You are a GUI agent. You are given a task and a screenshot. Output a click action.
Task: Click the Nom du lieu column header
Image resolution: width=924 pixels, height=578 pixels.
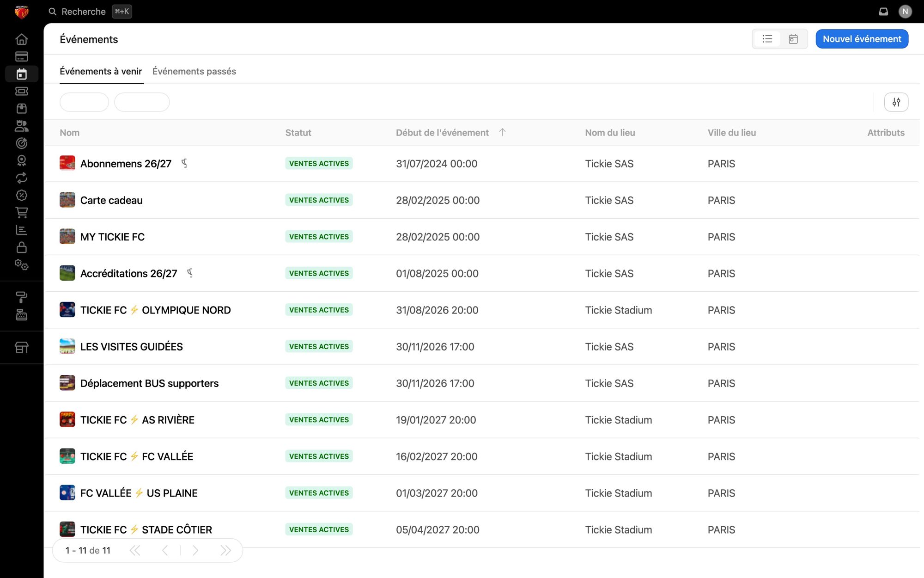[x=610, y=133]
